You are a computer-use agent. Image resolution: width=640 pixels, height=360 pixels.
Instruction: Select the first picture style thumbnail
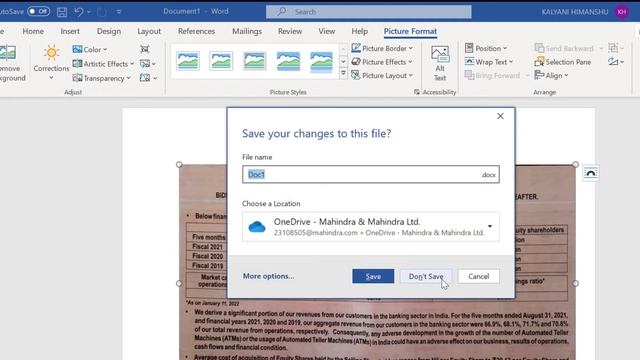click(x=188, y=61)
